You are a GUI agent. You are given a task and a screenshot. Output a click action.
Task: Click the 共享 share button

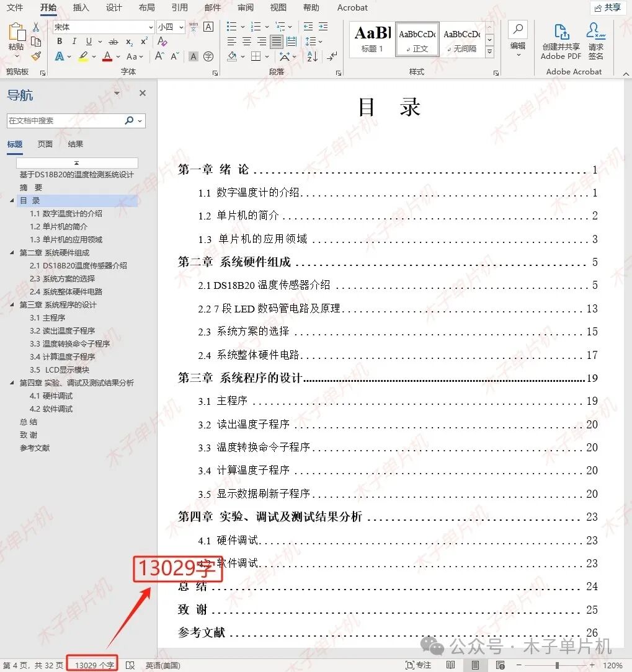(x=607, y=8)
